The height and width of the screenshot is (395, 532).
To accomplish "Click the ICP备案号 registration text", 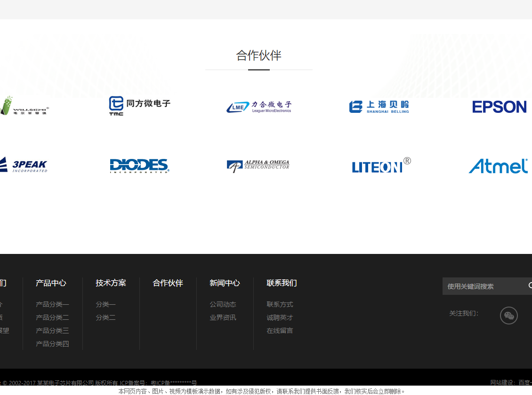I will [x=158, y=383].
